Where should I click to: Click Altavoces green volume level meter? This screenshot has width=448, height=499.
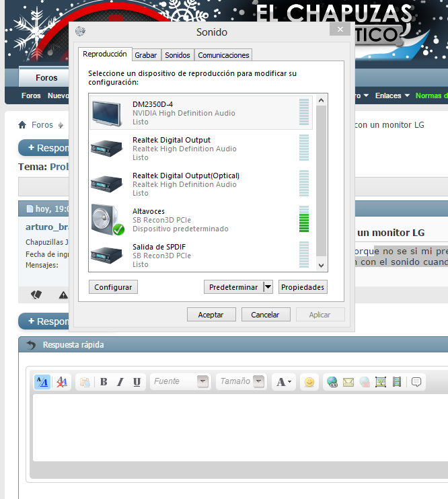click(x=304, y=219)
